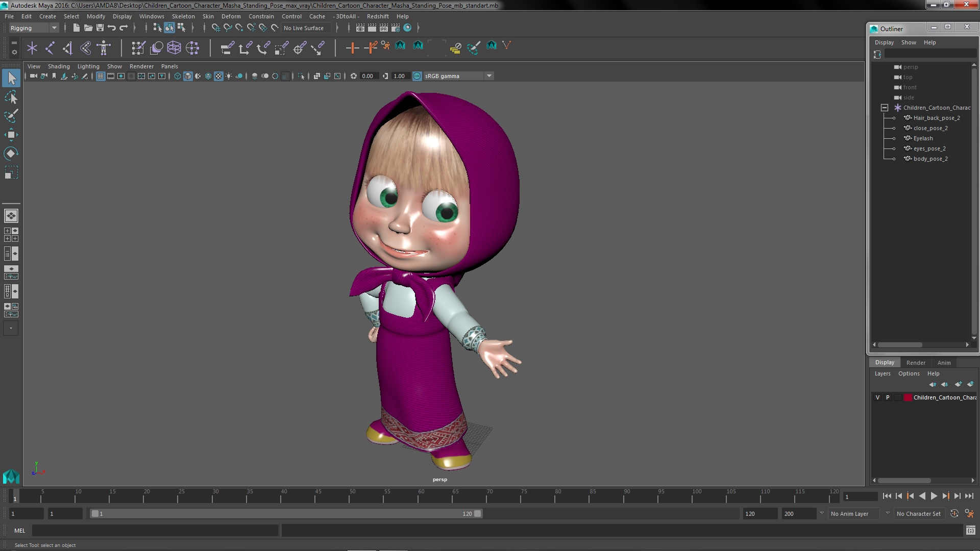The width and height of the screenshot is (980, 551).
Task: Open the Layers menu in the Layer Editor
Action: (x=883, y=373)
